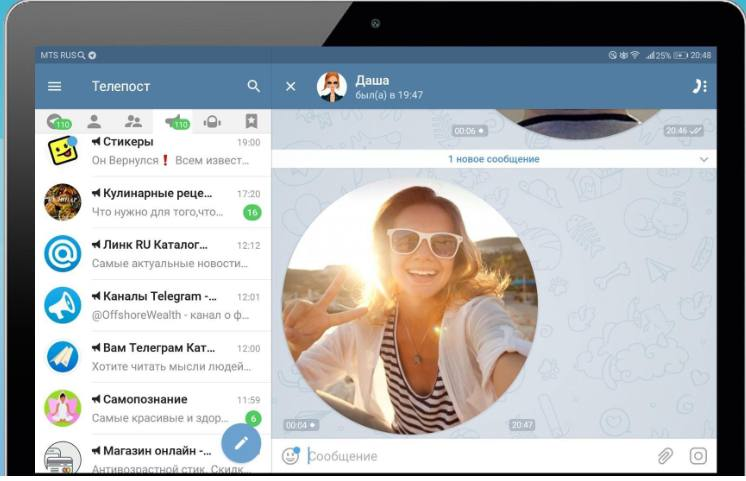Viewport: 746px width, 481px height.
Task: Click the 12:12 time on Линк RU row
Action: click(249, 245)
